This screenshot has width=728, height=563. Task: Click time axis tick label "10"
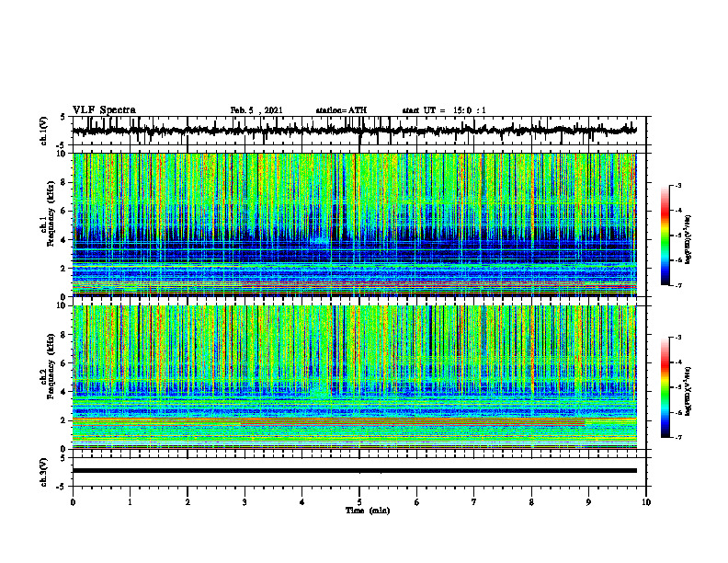click(646, 502)
